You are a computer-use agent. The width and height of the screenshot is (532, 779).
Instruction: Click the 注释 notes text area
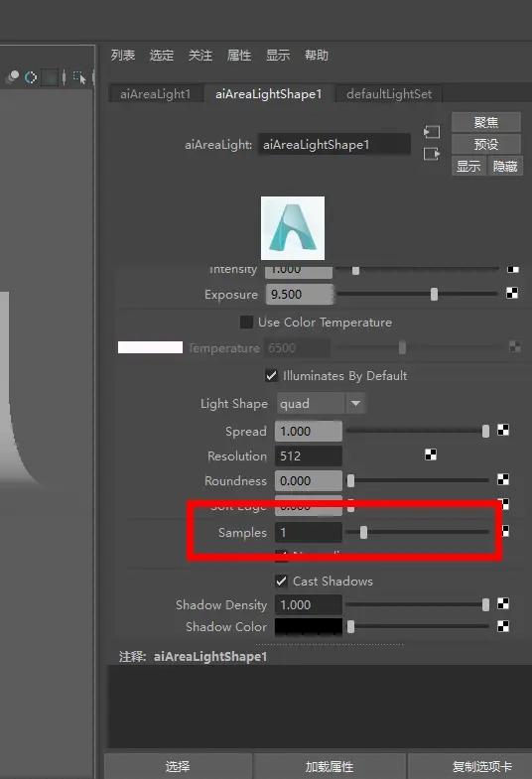coord(320,707)
